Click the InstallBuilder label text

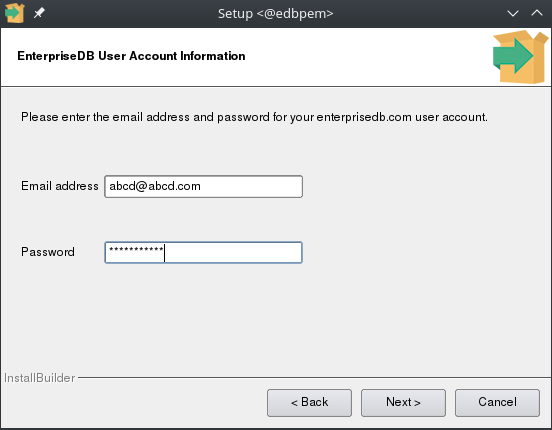click(39, 378)
